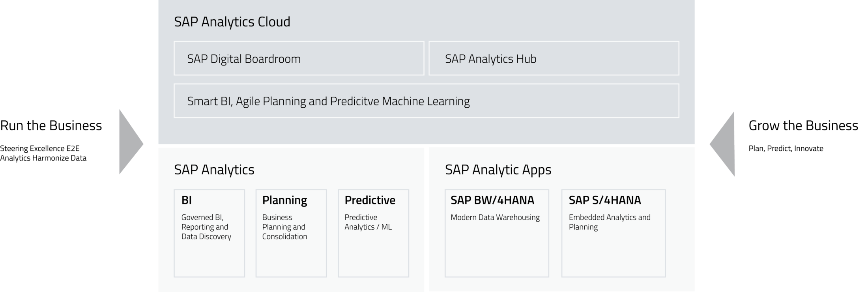This screenshot has width=868, height=292.
Task: Click Modern Data Warehousing description
Action: tap(495, 217)
